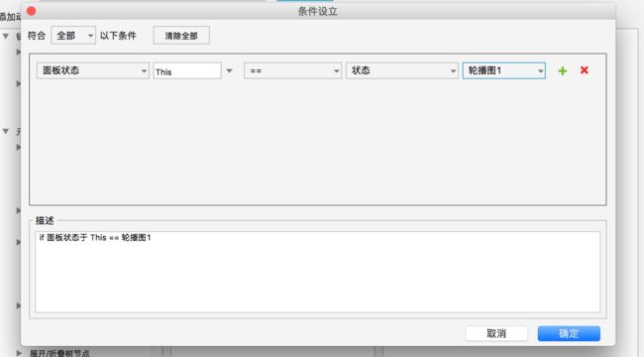Open the 全部 match-type dropdown

pos(73,36)
